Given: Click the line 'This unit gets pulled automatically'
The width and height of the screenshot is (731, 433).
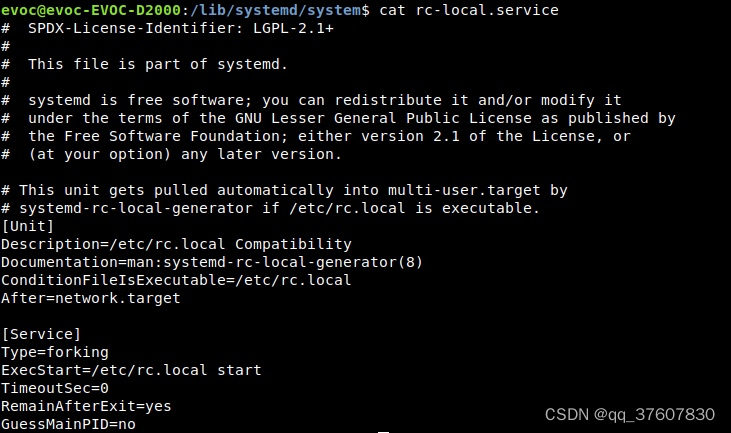Looking at the screenshot, I should click(293, 190).
